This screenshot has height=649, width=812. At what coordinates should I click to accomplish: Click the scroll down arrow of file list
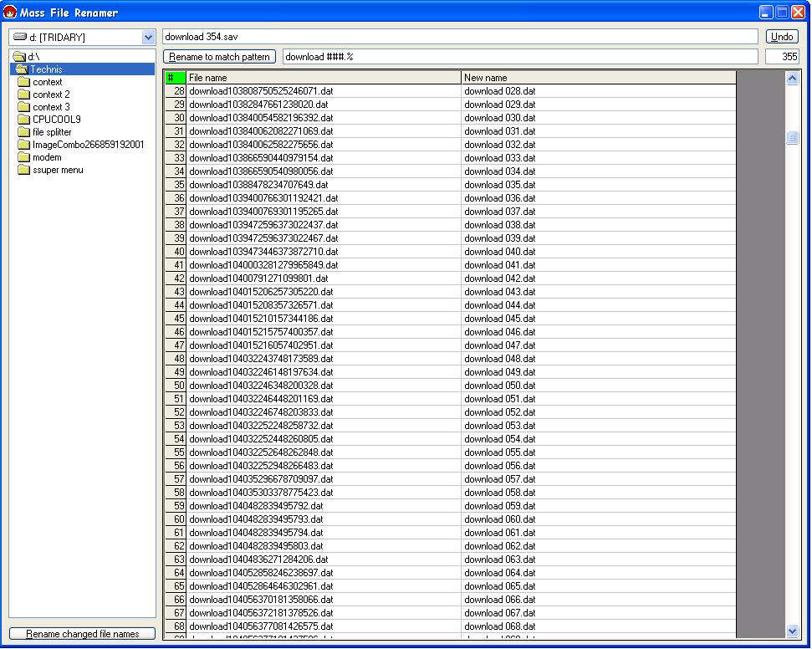click(793, 631)
